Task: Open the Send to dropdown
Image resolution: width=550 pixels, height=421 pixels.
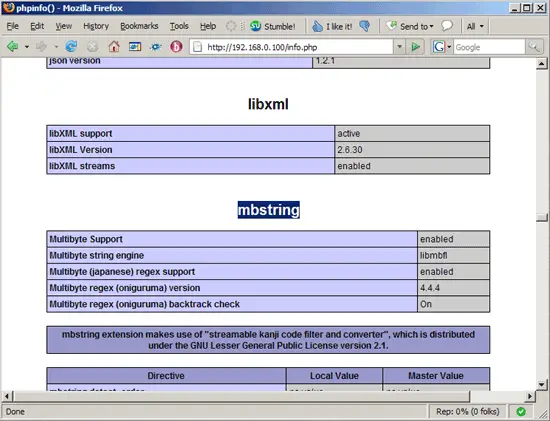Action: 410,26
